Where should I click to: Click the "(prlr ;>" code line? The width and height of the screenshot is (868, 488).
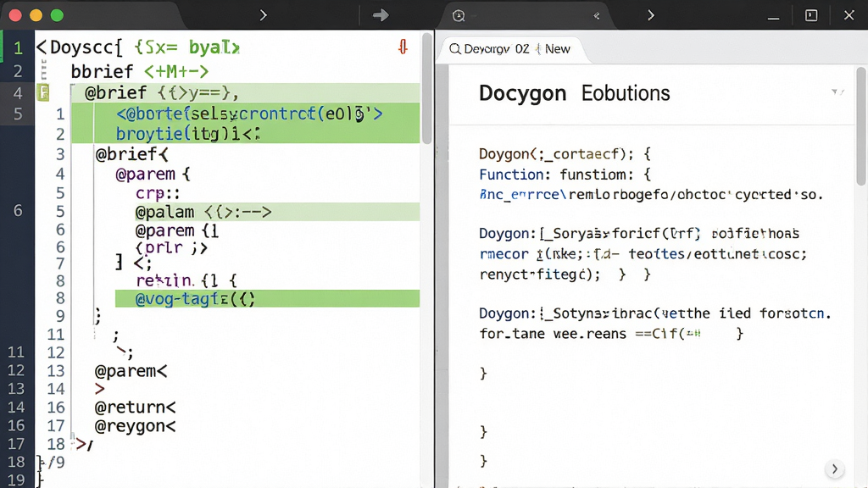(171, 247)
